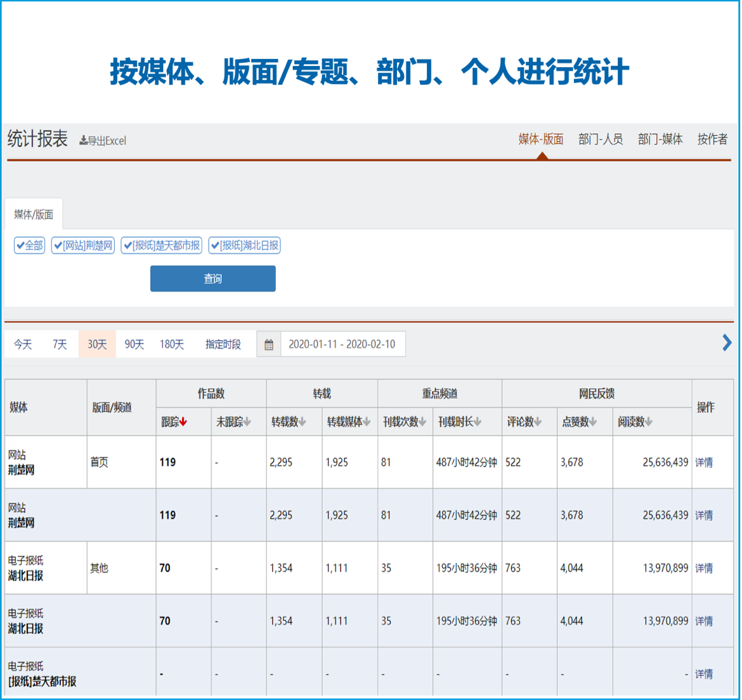The height and width of the screenshot is (700, 742).
Task: Toggle the [报纸]湖北日报 checkbox
Action: pyautogui.click(x=245, y=245)
